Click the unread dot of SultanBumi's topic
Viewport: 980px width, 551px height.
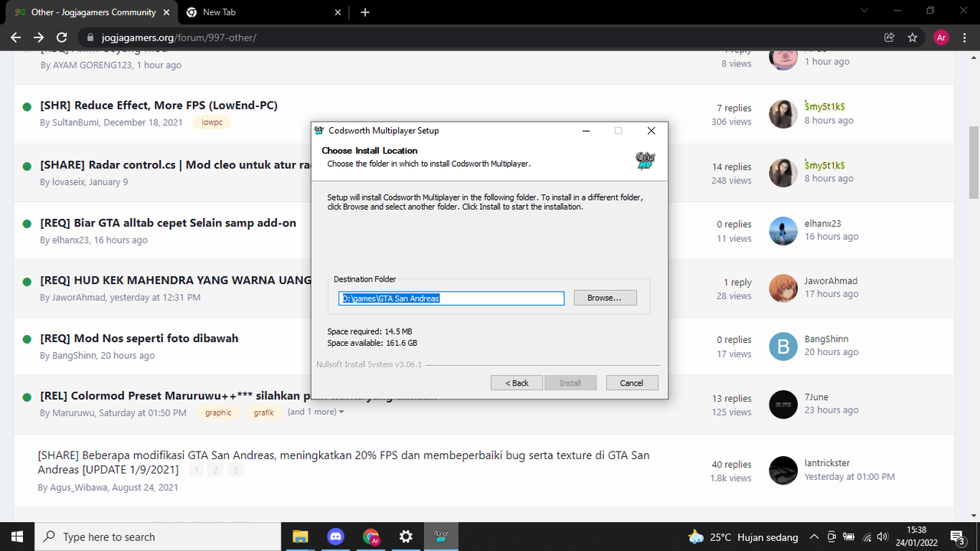point(27,107)
